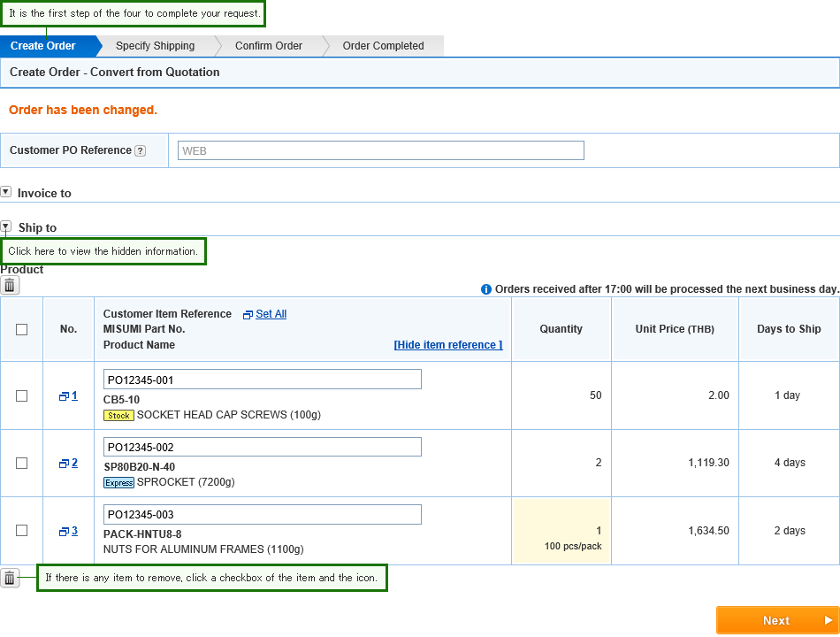Image resolution: width=840 pixels, height=637 pixels.
Task: Click the trash icon below the product table
Action: coord(10,578)
